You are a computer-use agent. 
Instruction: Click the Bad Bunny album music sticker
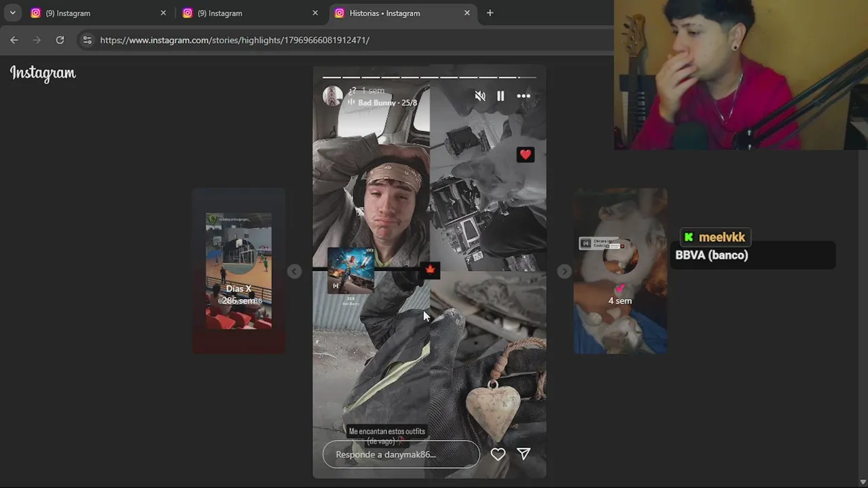pos(351,270)
